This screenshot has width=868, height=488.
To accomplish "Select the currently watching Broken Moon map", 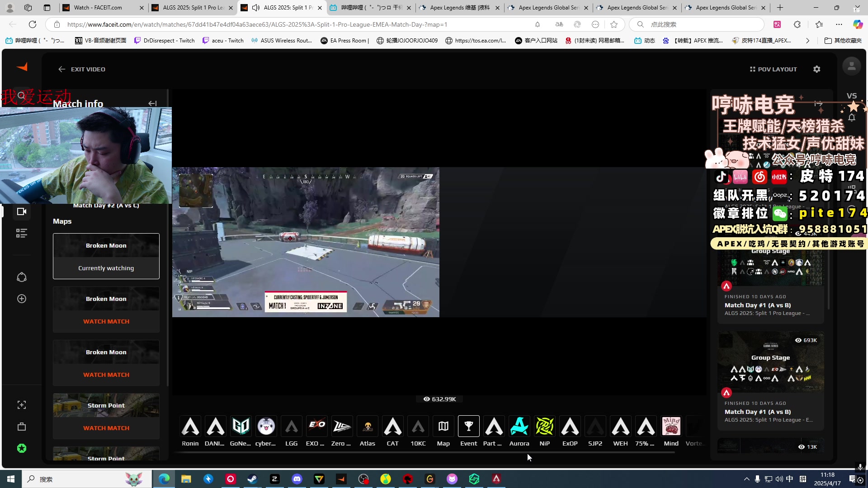I will (x=106, y=256).
